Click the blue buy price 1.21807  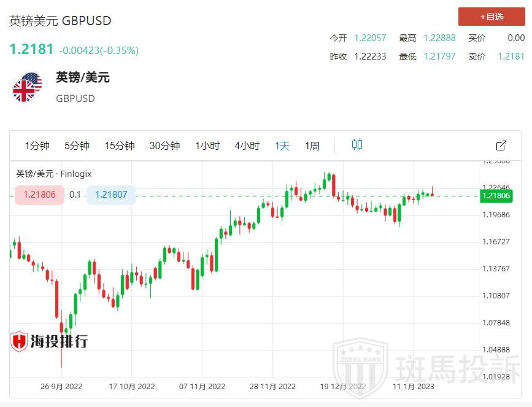click(111, 195)
